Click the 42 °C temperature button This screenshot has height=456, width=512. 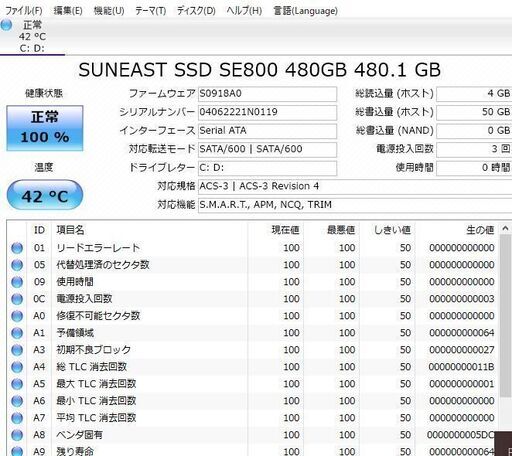click(x=45, y=196)
